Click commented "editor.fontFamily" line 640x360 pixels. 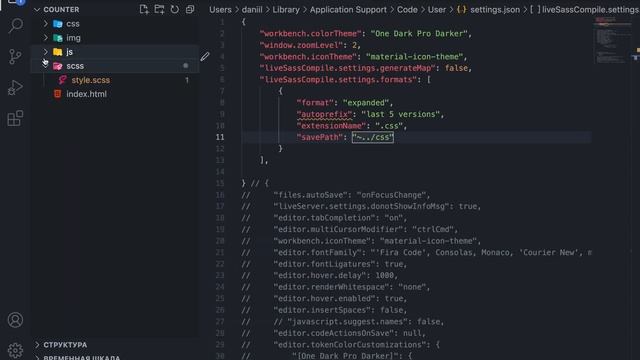point(416,252)
